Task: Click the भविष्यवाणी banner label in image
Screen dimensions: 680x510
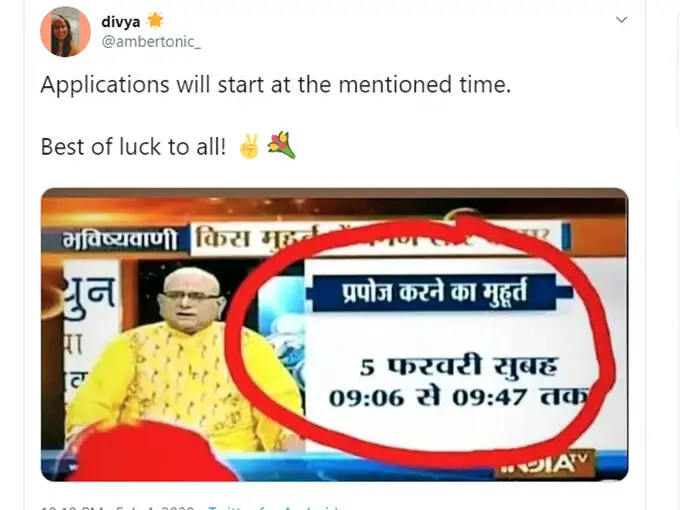Action: coord(119,239)
